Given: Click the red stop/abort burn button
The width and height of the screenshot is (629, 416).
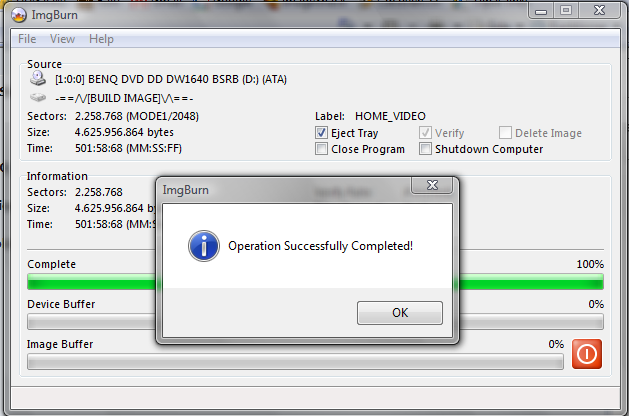Looking at the screenshot, I should [586, 354].
